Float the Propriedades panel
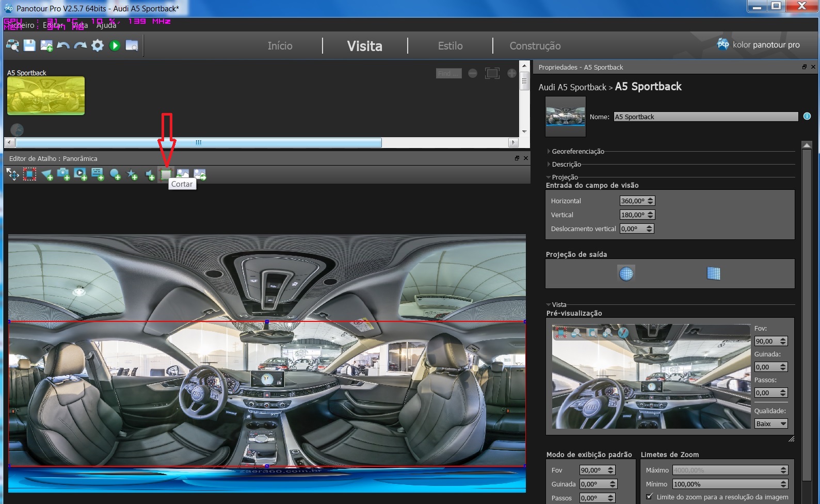Screen dimensions: 820x504 coord(804,67)
